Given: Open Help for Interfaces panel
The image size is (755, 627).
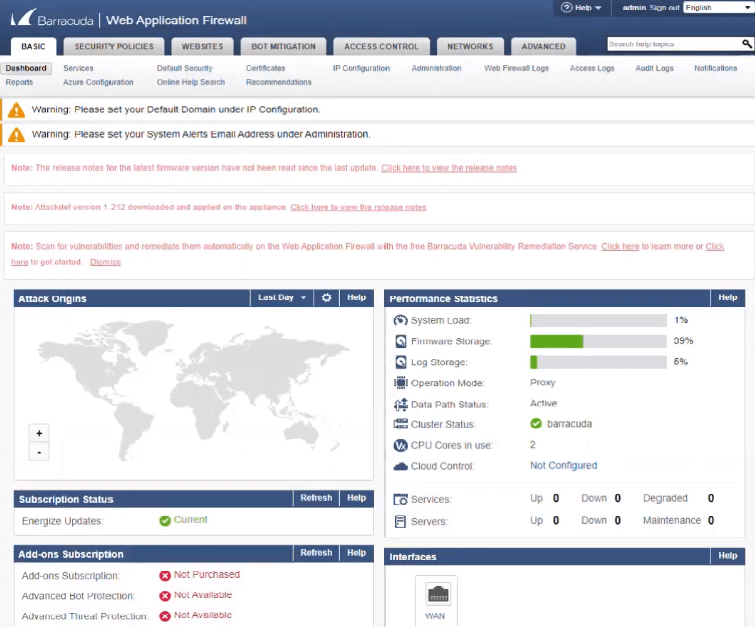Looking at the screenshot, I should pyautogui.click(x=728, y=556).
